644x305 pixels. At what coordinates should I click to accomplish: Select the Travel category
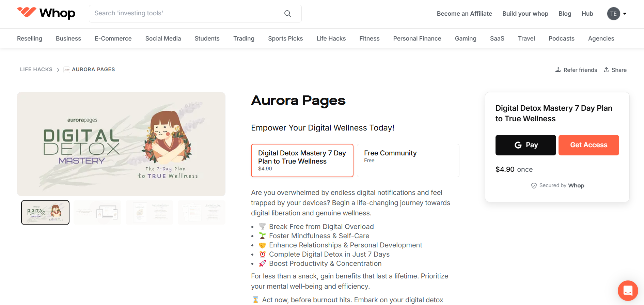click(x=527, y=39)
